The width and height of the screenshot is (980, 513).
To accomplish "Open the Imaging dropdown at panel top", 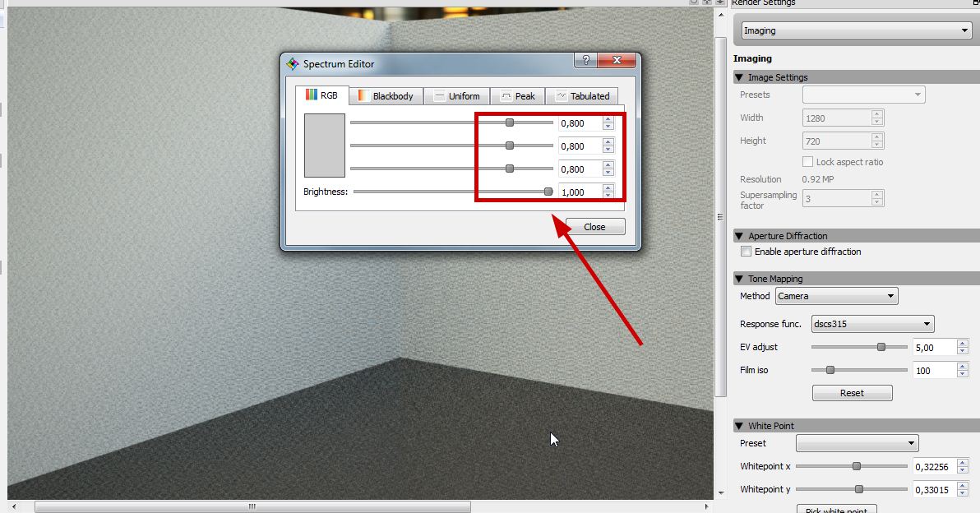I will 856,30.
